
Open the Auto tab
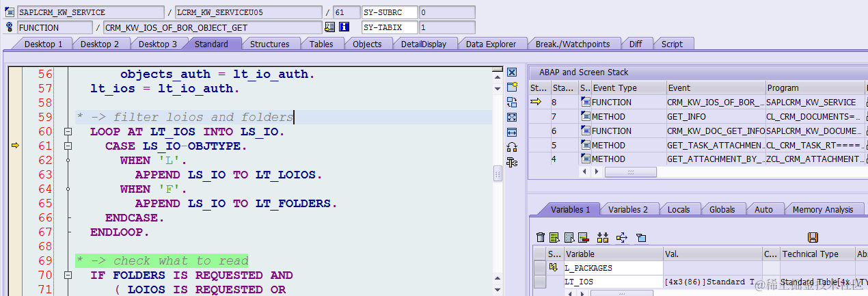click(x=763, y=209)
